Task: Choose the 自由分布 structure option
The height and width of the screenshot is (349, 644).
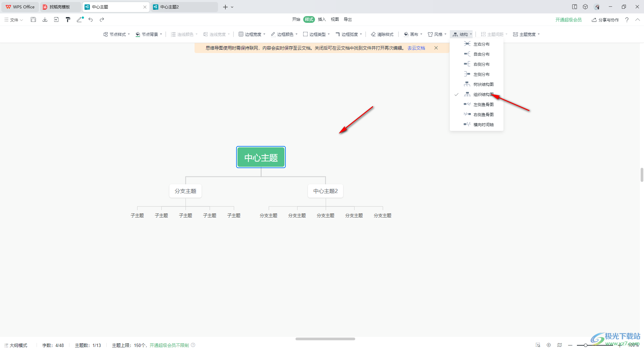Action: [x=477, y=54]
